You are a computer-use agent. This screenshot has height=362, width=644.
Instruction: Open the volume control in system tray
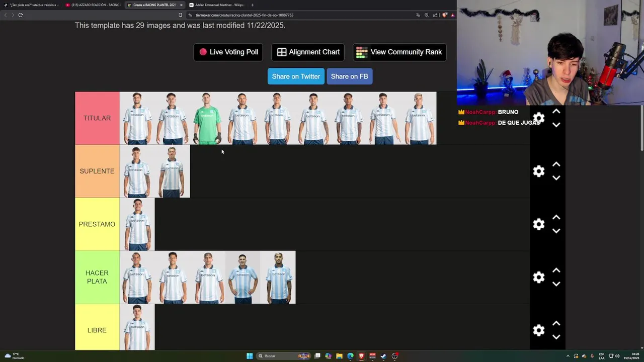617,356
